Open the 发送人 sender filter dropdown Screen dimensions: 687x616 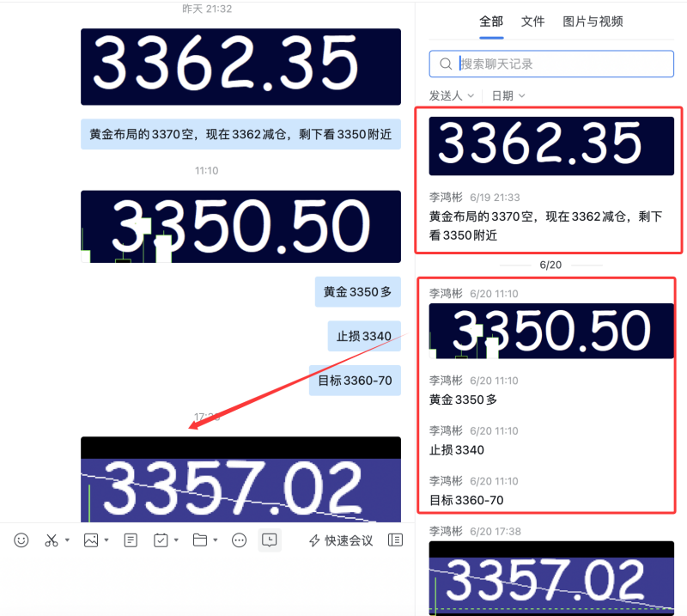tap(452, 95)
